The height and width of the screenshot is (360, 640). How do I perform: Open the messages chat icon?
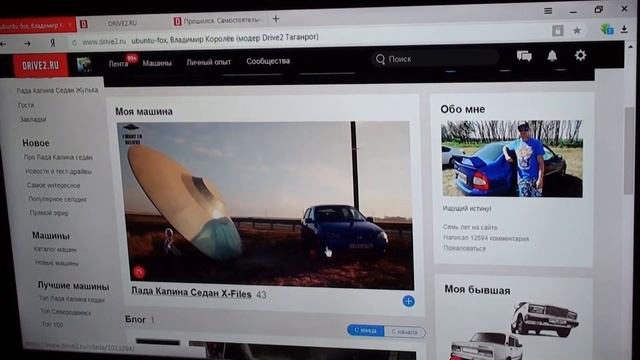point(524,56)
